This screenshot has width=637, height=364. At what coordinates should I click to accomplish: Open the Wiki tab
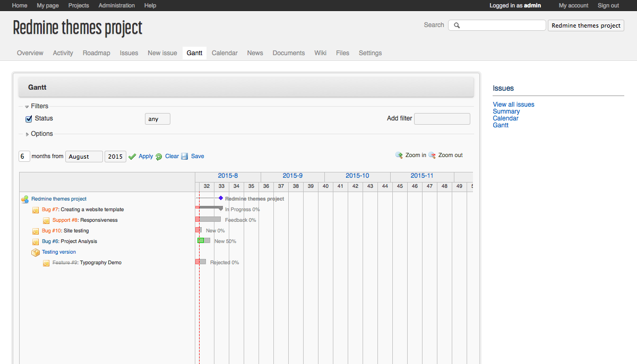pos(321,53)
